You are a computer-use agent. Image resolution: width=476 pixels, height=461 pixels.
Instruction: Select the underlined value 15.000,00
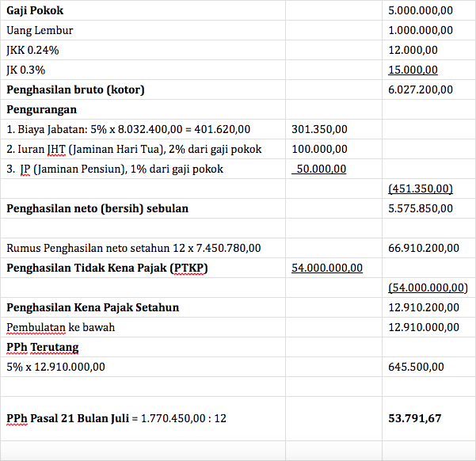coord(413,70)
